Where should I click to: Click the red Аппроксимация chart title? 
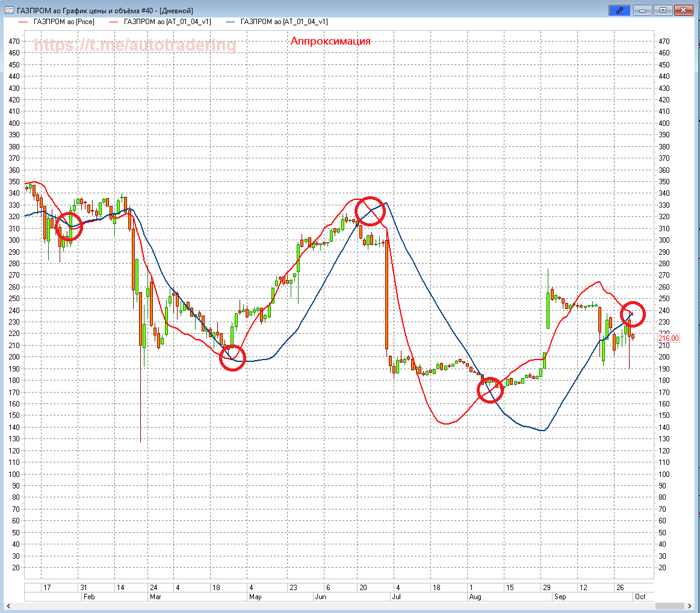click(330, 41)
